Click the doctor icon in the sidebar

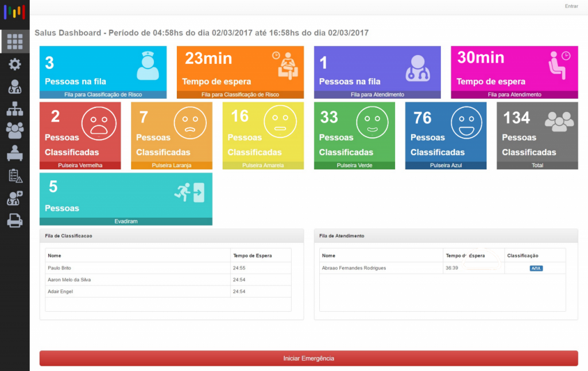pos(14,87)
